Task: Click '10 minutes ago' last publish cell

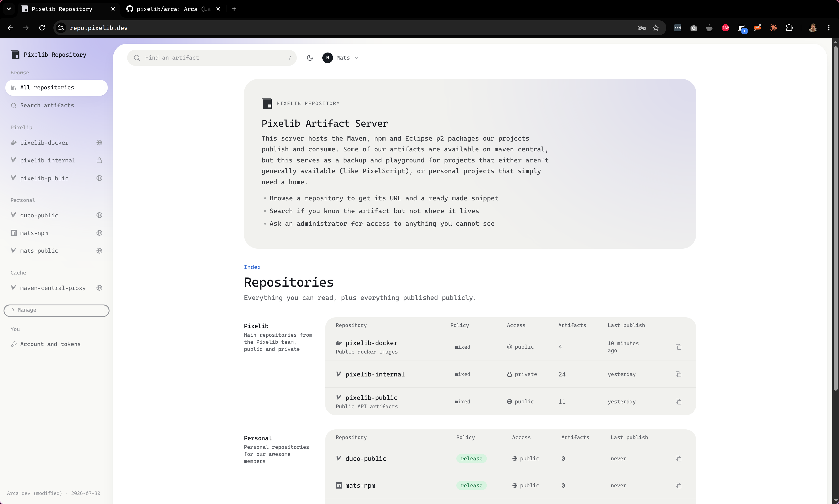Action: pyautogui.click(x=623, y=347)
